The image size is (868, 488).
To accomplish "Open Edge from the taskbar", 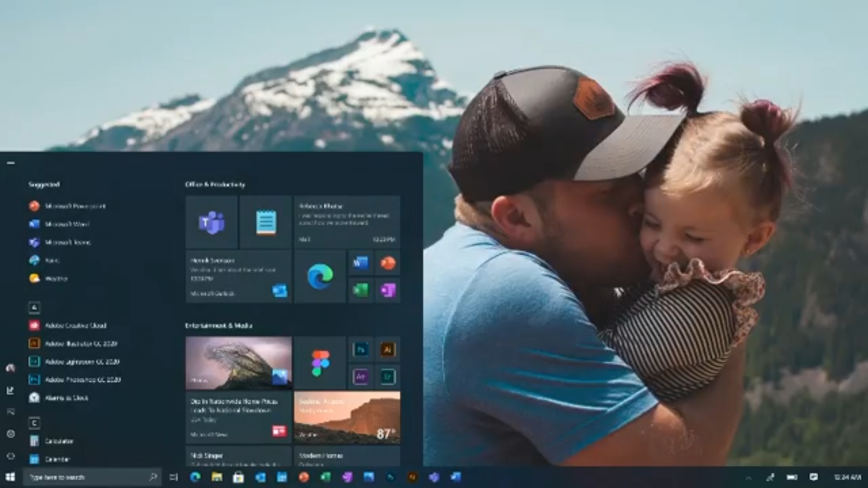I will 195,477.
